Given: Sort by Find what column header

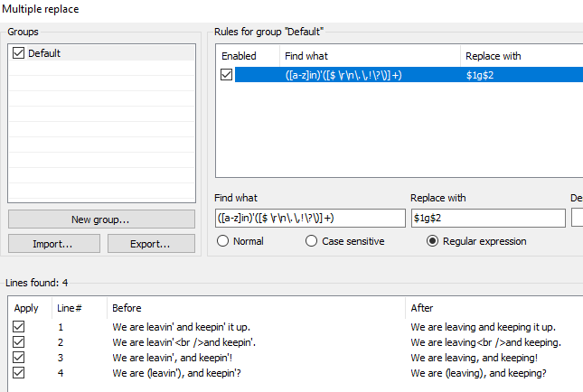Looking at the screenshot, I should pos(306,56).
